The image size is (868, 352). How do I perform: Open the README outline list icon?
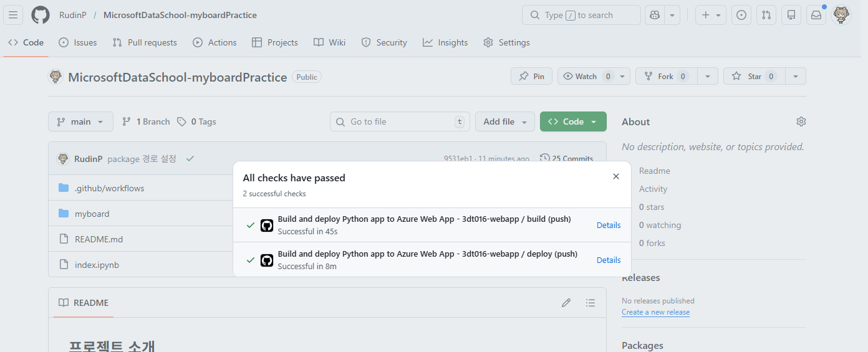click(x=591, y=303)
